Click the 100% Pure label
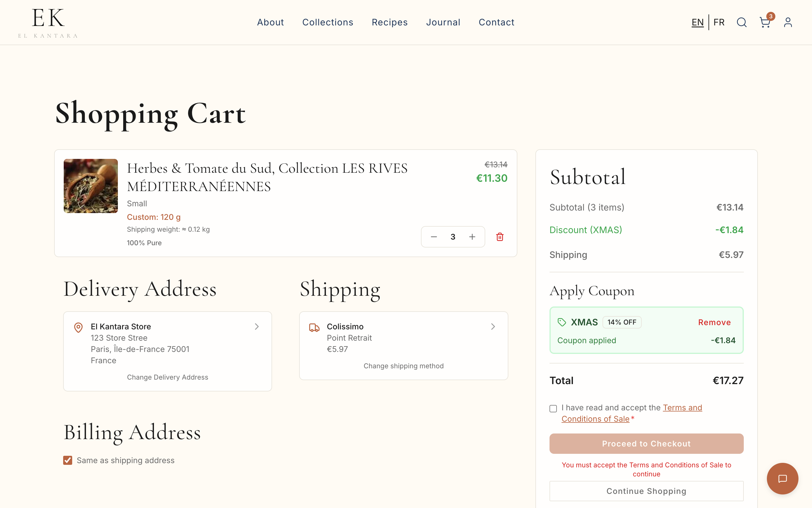Screen dimensions: 812x508 (144, 243)
